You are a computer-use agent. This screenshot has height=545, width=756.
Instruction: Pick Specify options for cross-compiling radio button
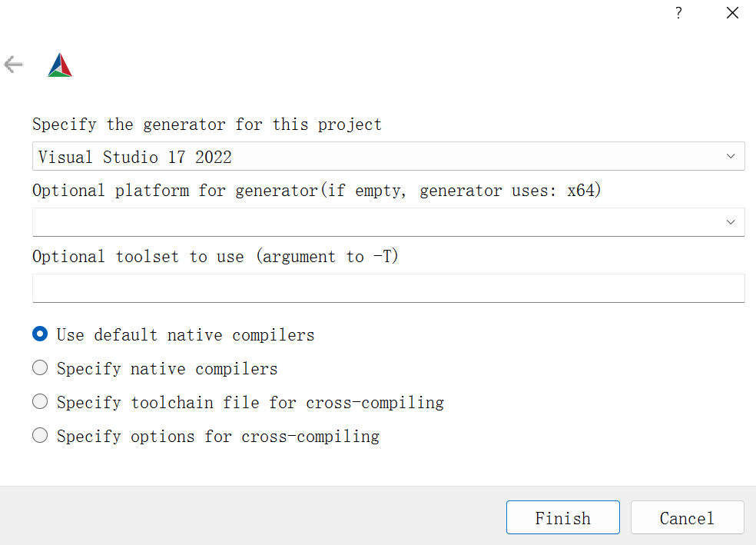(40, 436)
